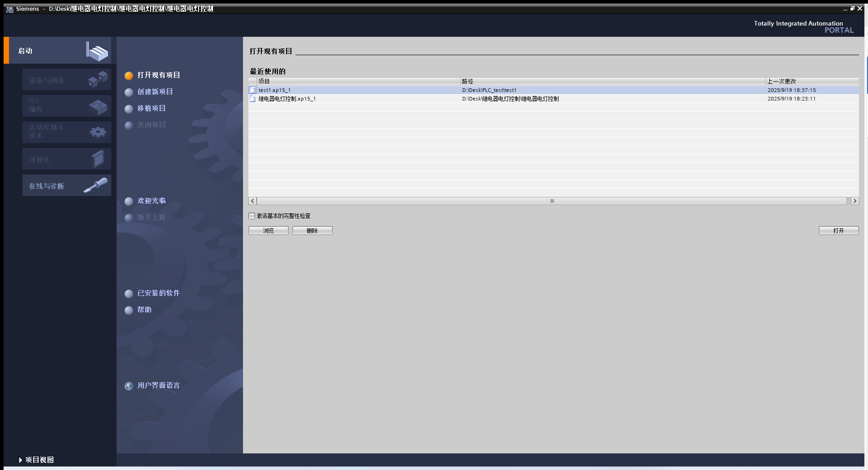Click timestamp 2025/9/19 18:23:11
This screenshot has height=470, width=868.
coord(791,99)
